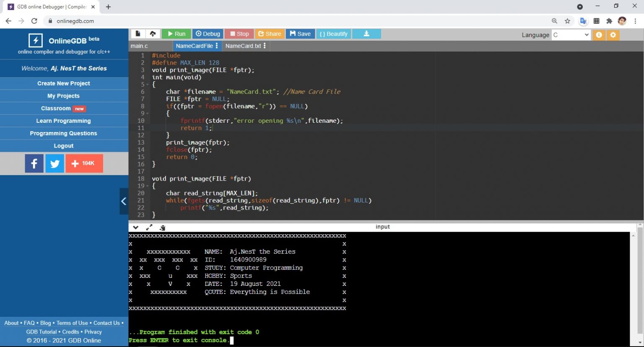Screen dimensions: 644x347
Task: Open NameCard.txt tab options menu
Action: pyautogui.click(x=265, y=46)
